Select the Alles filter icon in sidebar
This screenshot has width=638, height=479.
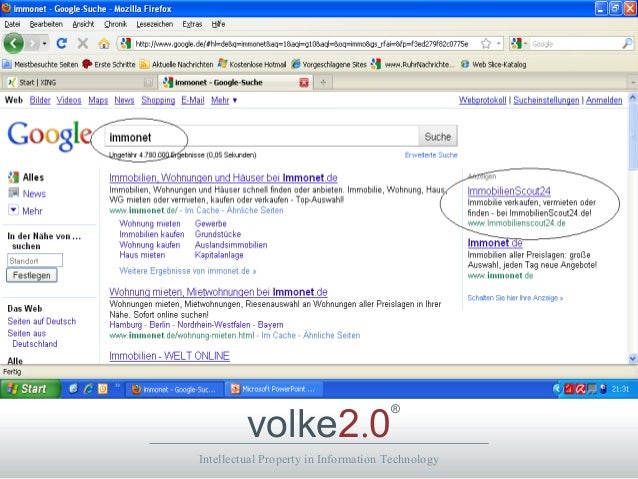(13, 177)
